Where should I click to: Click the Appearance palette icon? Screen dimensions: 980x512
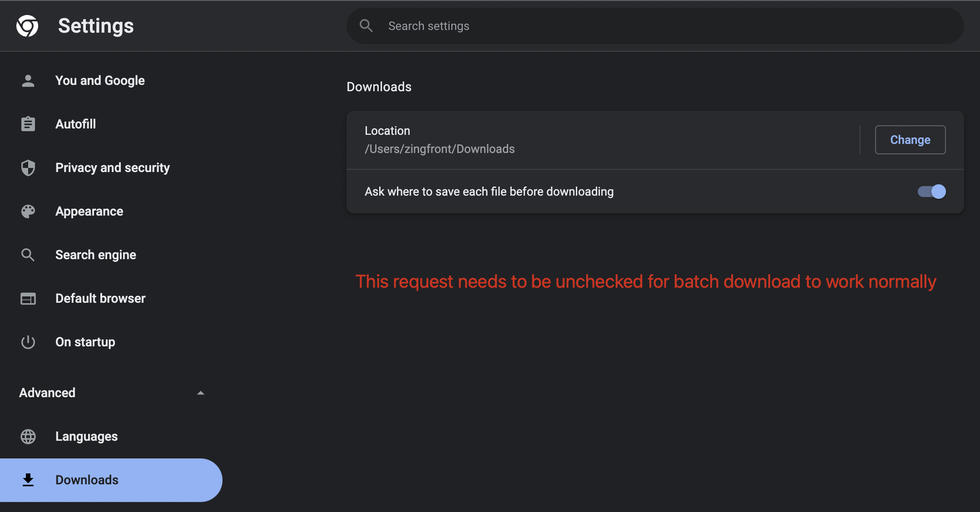tap(29, 211)
